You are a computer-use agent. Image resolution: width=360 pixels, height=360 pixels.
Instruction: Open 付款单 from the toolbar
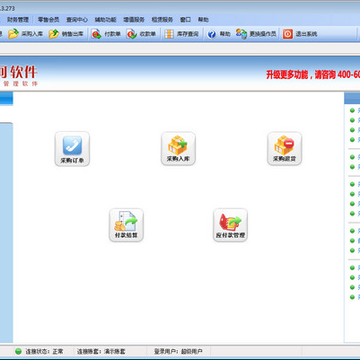(x=106, y=34)
